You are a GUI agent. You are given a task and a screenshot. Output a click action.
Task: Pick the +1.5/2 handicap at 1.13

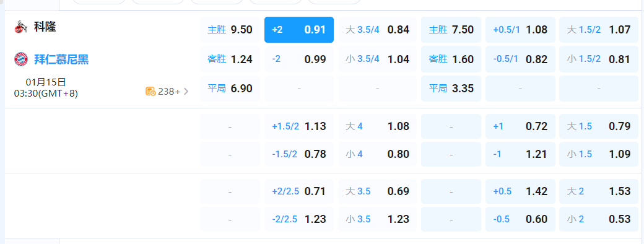tap(299, 126)
